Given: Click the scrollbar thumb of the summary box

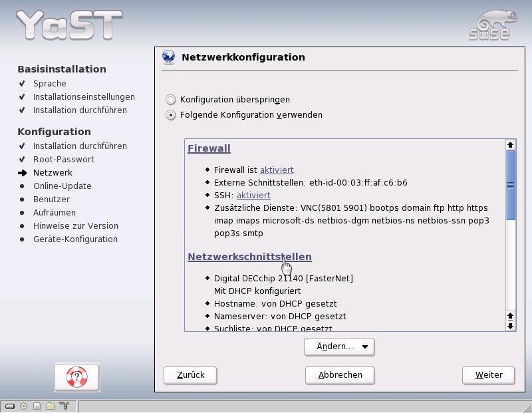Looking at the screenshot, I should (510, 185).
